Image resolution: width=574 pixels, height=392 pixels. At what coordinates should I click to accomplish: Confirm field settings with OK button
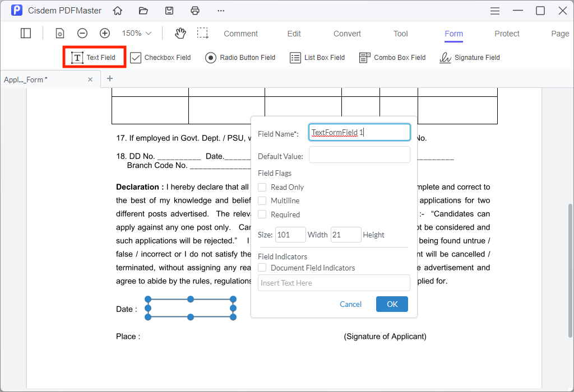point(392,304)
